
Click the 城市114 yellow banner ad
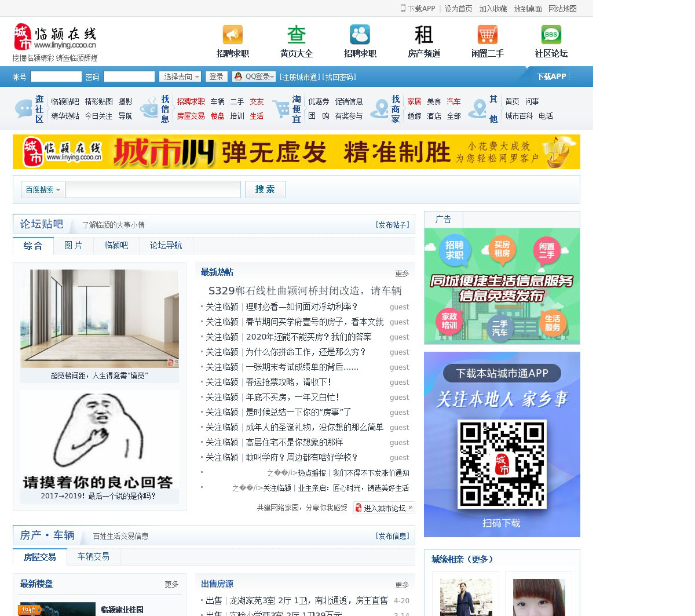click(296, 152)
